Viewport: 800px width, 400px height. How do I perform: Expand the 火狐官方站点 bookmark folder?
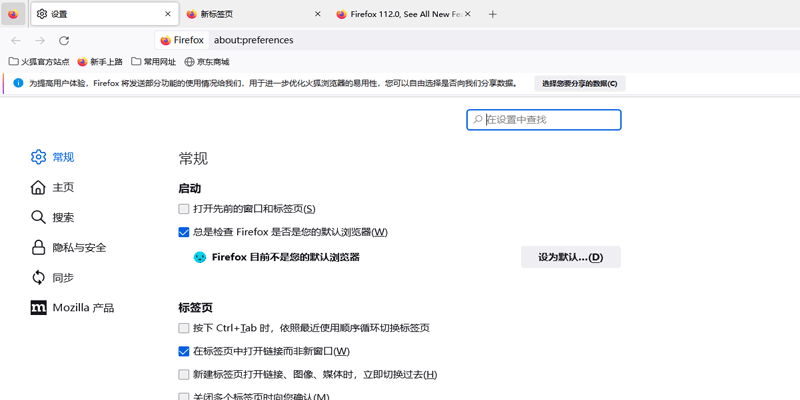pos(39,62)
